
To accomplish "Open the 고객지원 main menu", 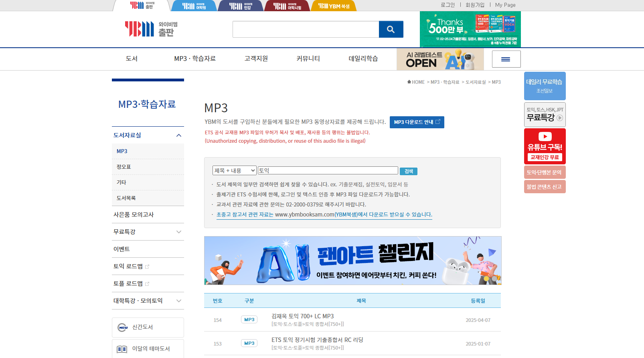I will pos(256,59).
